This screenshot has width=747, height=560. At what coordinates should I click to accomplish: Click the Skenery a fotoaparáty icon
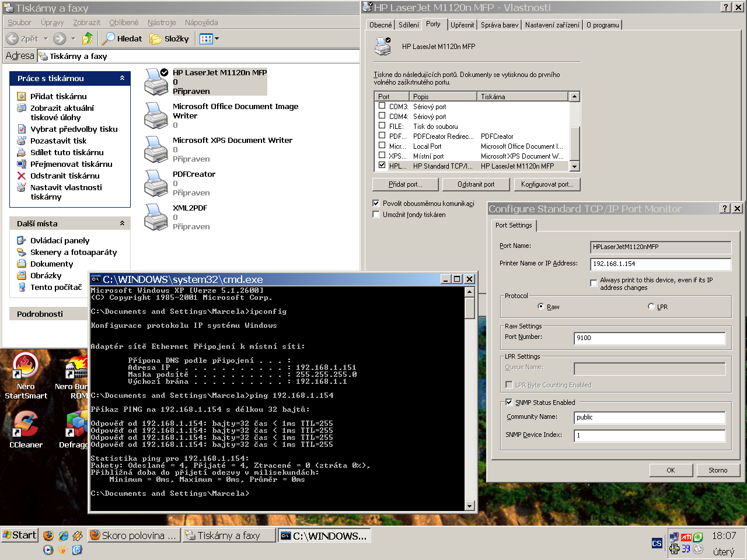pos(22,252)
